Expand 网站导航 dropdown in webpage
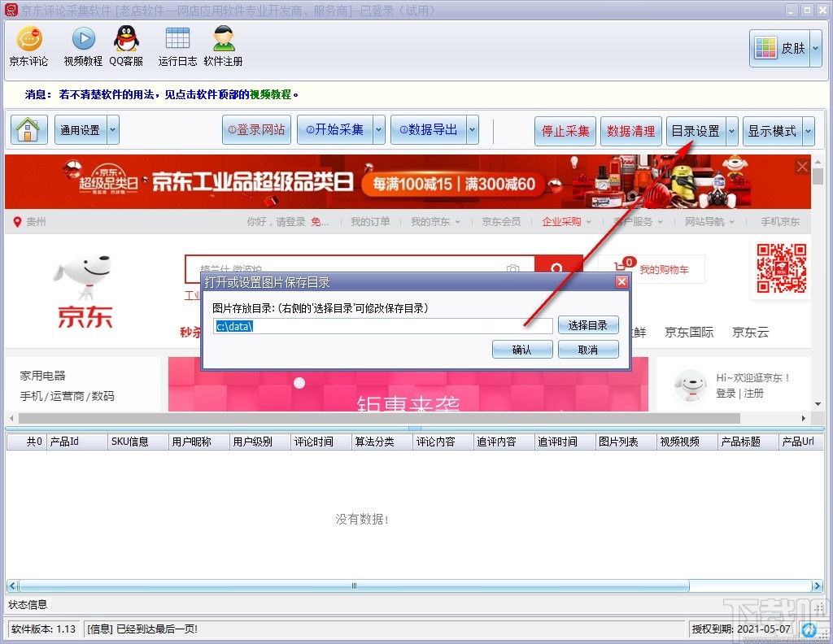The height and width of the screenshot is (644, 833). 731,222
